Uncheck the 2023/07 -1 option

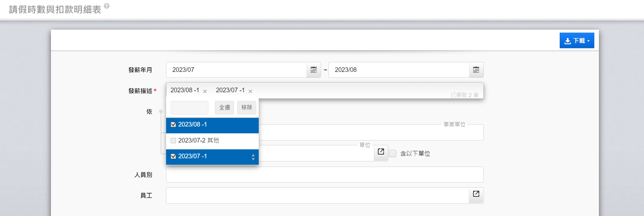pyautogui.click(x=174, y=156)
